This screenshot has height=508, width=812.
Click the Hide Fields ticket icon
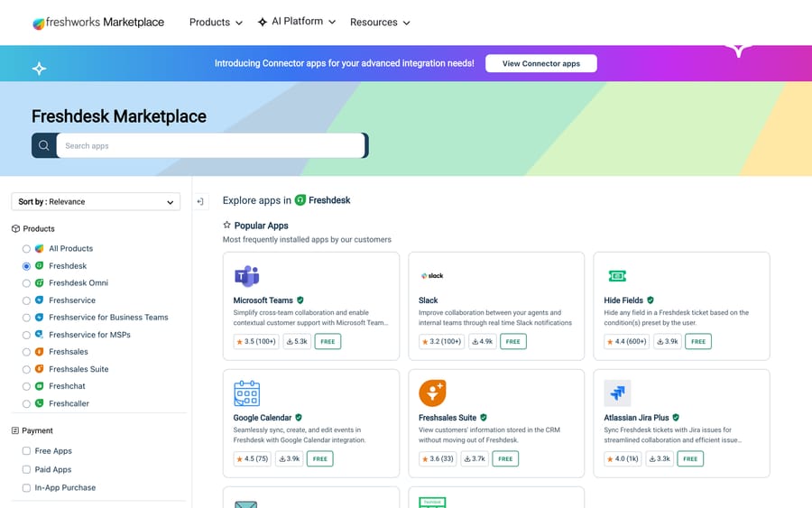pyautogui.click(x=617, y=276)
